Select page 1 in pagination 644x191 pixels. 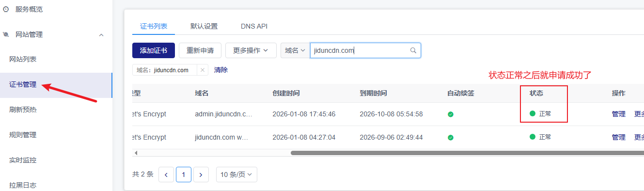click(x=184, y=175)
